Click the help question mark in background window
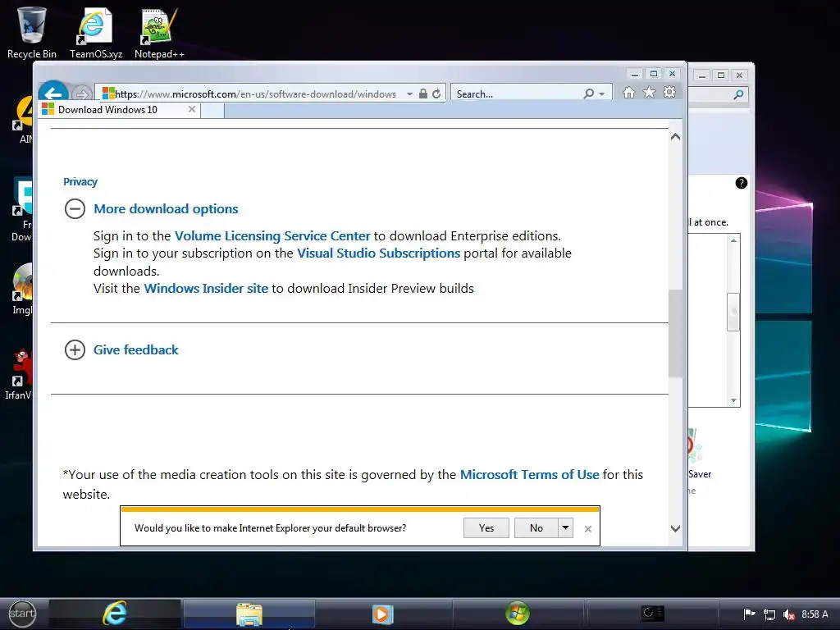 (x=741, y=183)
